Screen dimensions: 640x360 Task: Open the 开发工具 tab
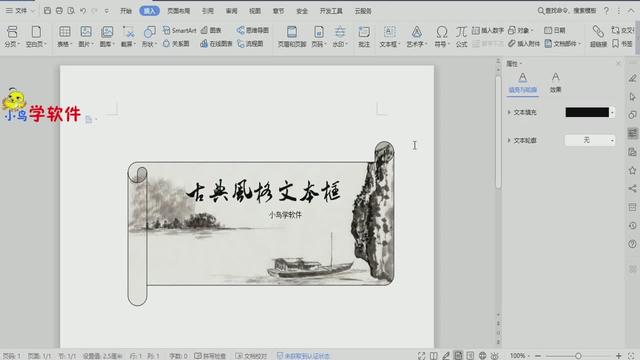pyautogui.click(x=331, y=11)
